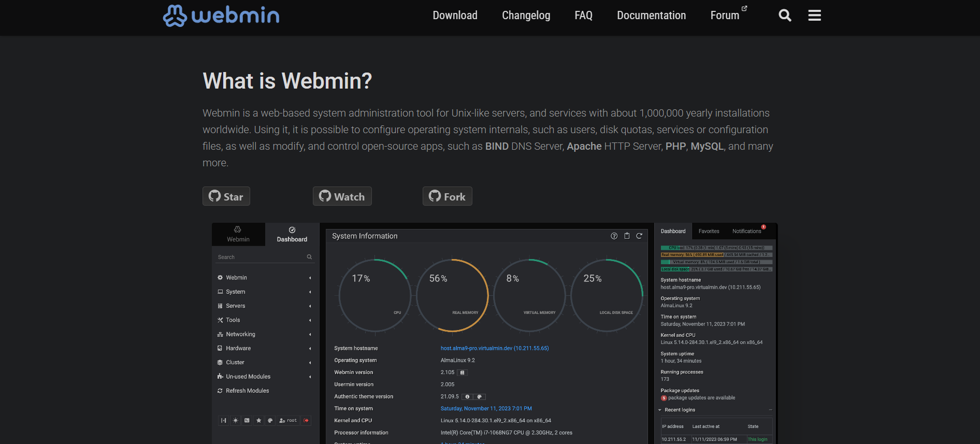
Task: Click the icon next to Webmin version 2.105
Action: pyautogui.click(x=463, y=373)
